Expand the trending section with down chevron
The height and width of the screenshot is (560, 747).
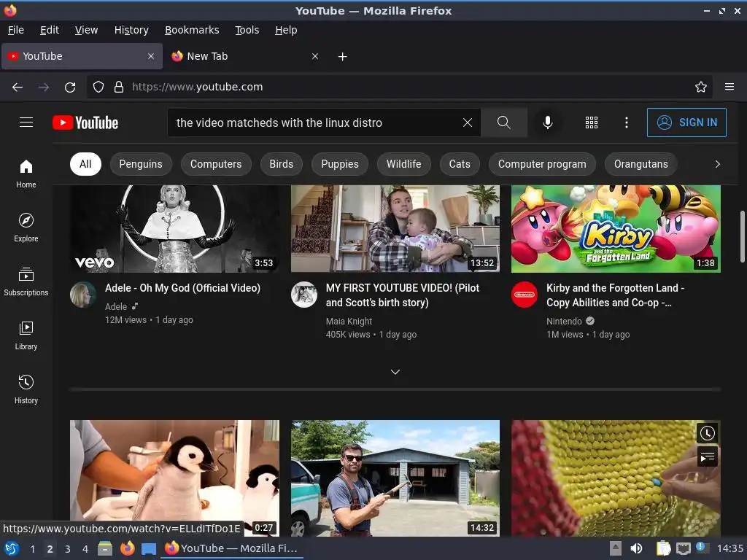pos(395,372)
